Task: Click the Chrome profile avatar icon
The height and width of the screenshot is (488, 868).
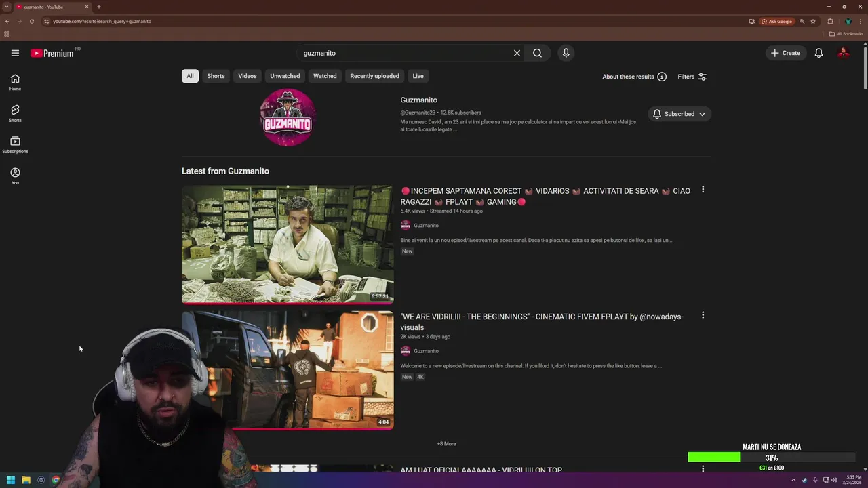Action: pos(848,21)
